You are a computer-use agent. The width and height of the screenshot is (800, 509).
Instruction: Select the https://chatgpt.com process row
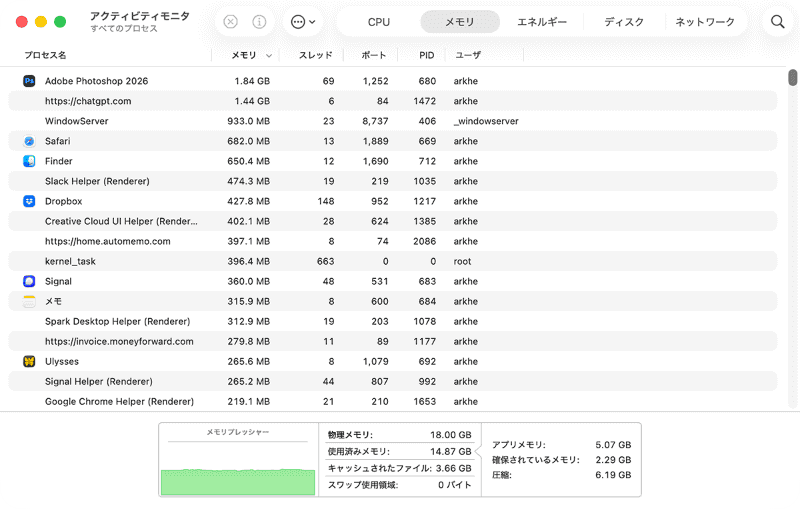393,101
